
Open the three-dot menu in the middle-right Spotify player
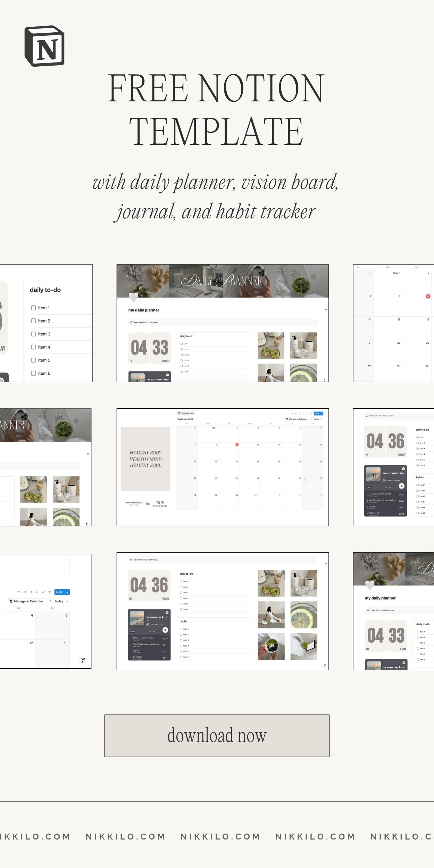[x=395, y=487]
